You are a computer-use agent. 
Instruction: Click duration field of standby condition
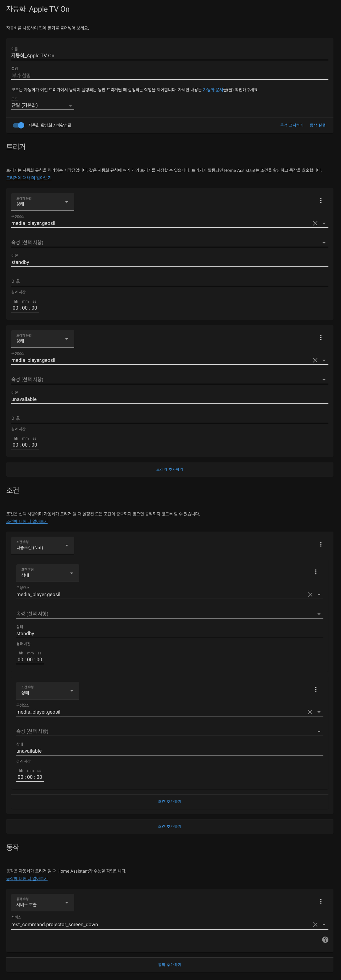click(x=30, y=660)
